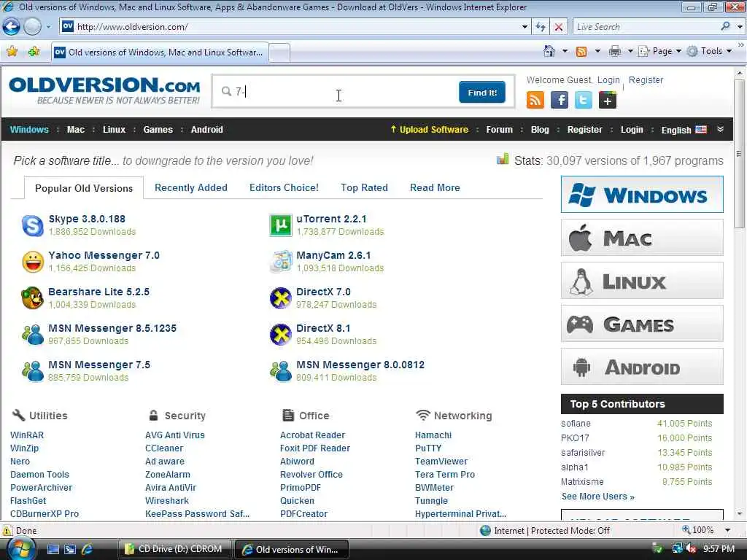Screen dimensions: 747x560
Task: Click the orange RSS icon on the website
Action: click(535, 100)
